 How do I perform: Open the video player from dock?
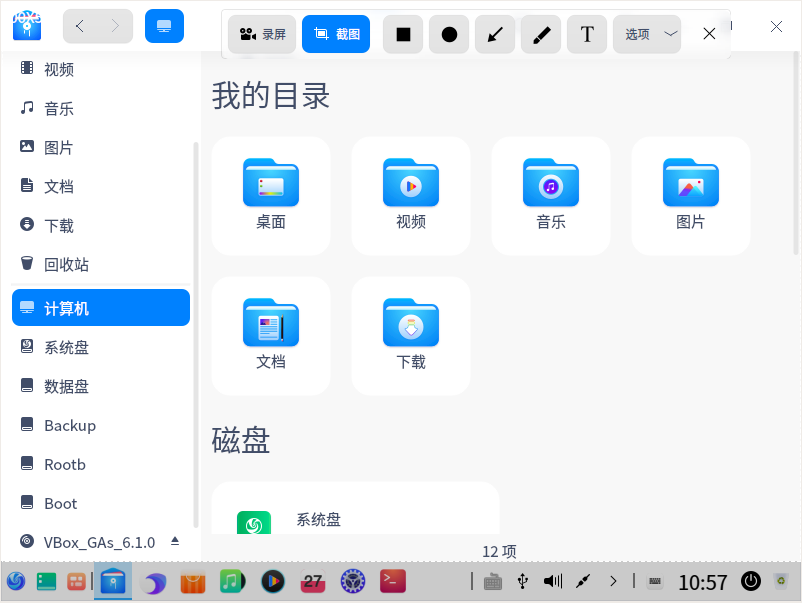273,582
